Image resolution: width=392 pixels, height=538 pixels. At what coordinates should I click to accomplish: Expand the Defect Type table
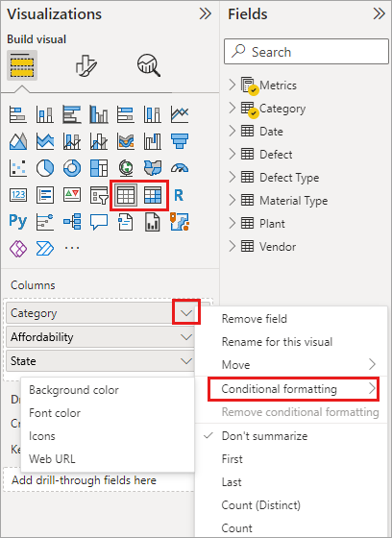(233, 178)
